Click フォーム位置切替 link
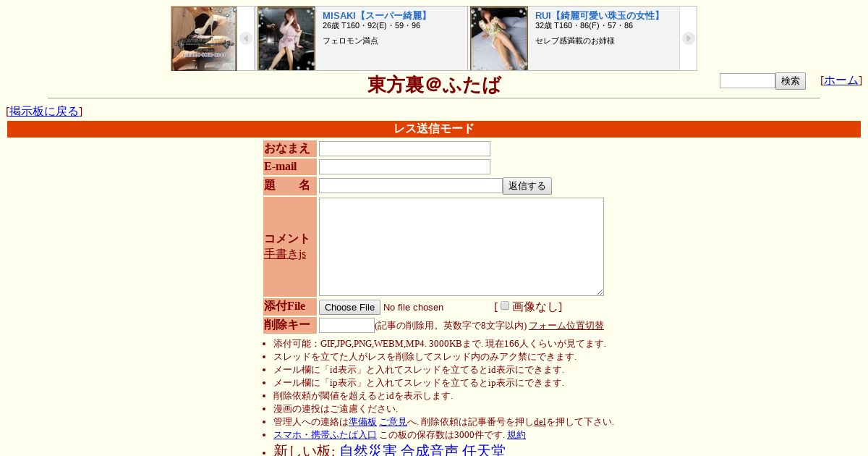868x456 pixels. (566, 326)
